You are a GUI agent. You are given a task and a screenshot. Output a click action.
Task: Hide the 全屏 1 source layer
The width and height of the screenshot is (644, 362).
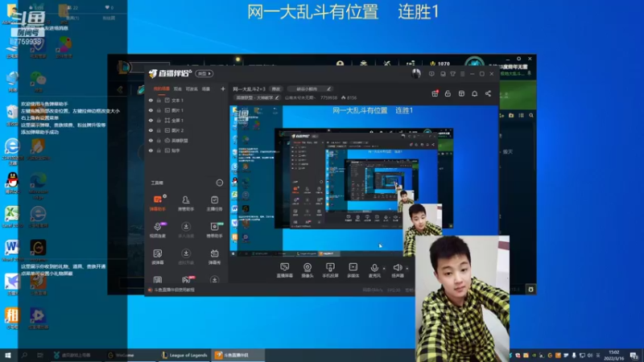pos(151,120)
